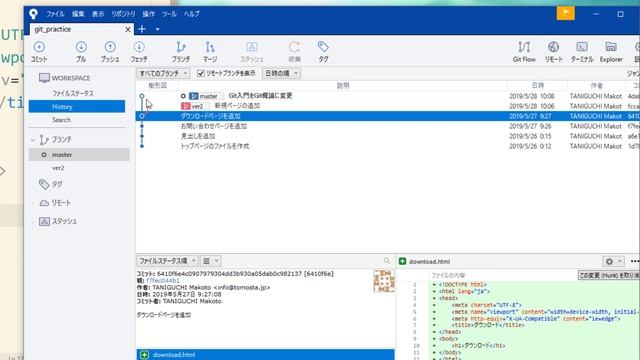This screenshot has width=640, height=360.
Task: Click the ブランチ branch icon in sidebar
Action: click(x=44, y=140)
